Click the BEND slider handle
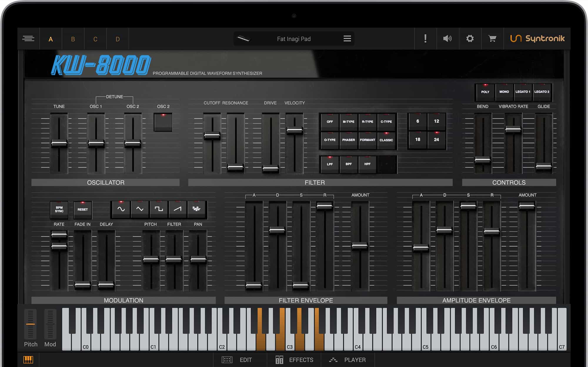The width and height of the screenshot is (588, 367). pyautogui.click(x=482, y=160)
